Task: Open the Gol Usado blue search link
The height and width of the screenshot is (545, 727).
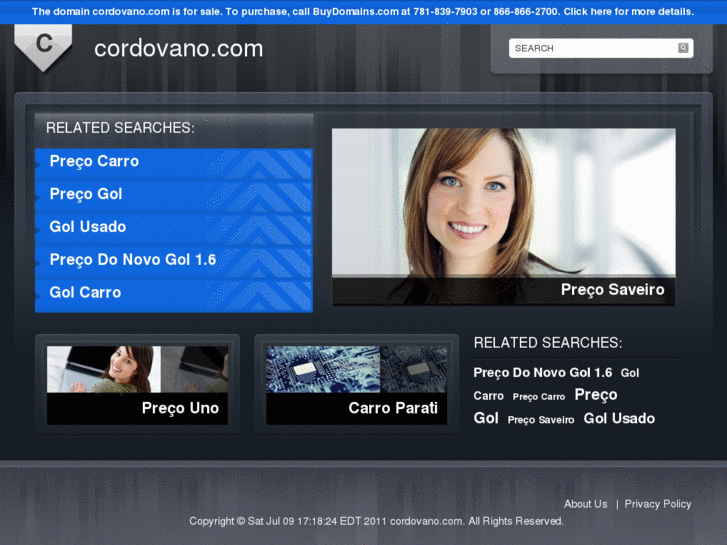Action: (x=88, y=226)
